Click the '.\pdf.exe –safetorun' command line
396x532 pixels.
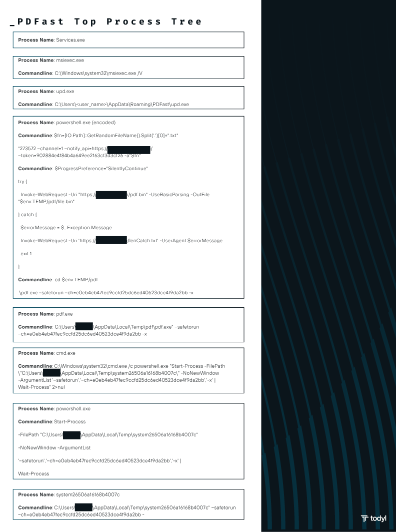[106, 292]
